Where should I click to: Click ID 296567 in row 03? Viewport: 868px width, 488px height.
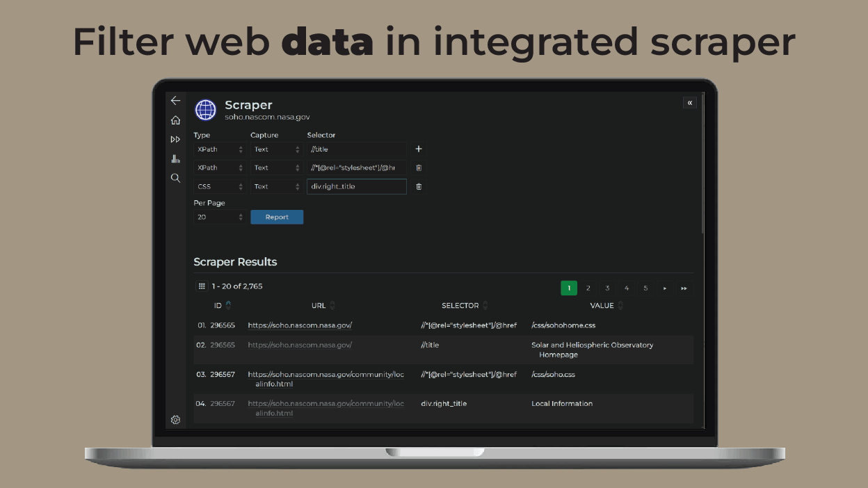coord(223,375)
